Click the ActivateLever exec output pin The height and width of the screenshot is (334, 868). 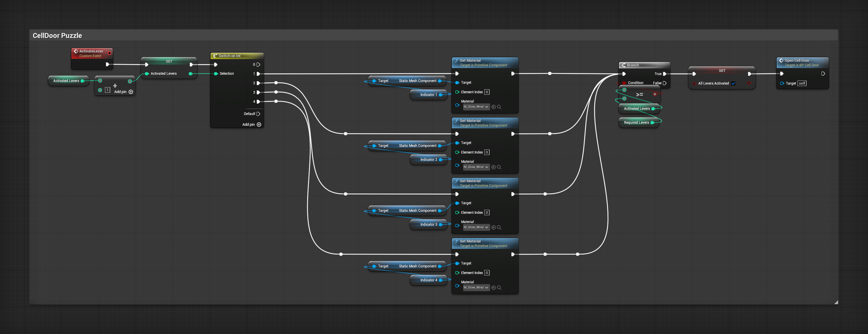108,64
